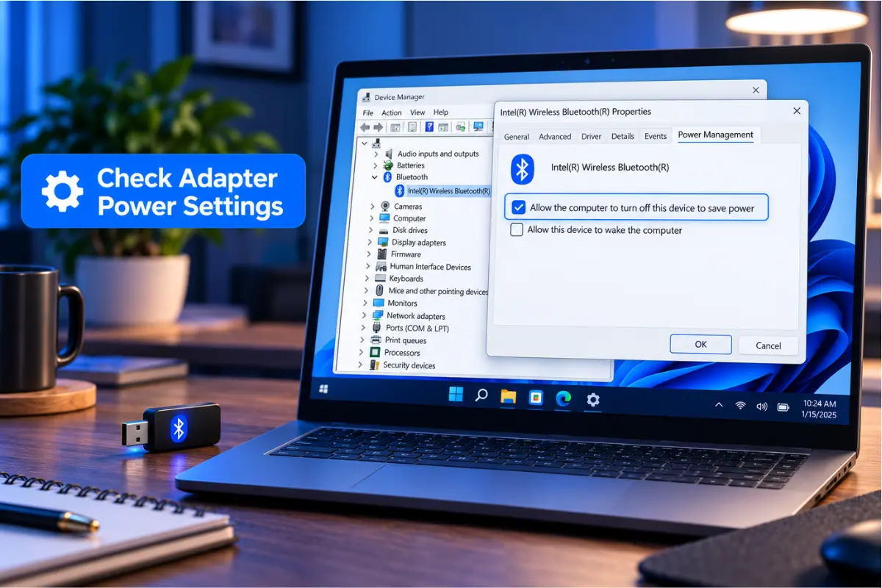Open the Help menu in Device Manager

click(x=441, y=112)
